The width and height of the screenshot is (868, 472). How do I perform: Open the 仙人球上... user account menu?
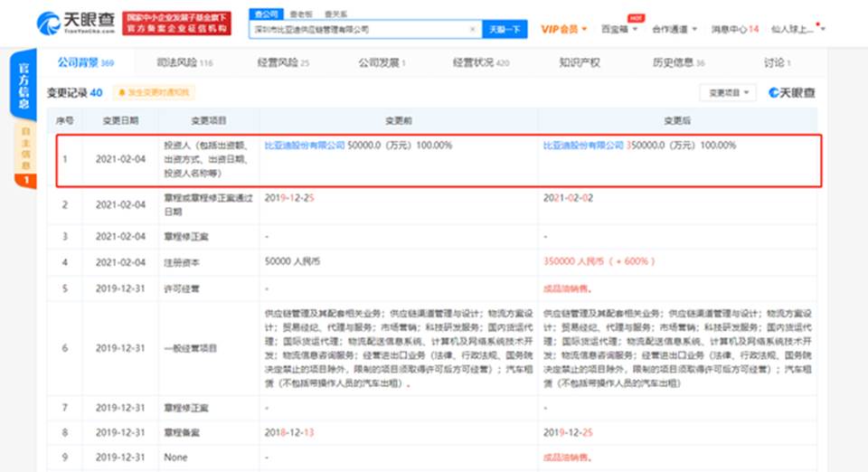tap(797, 29)
